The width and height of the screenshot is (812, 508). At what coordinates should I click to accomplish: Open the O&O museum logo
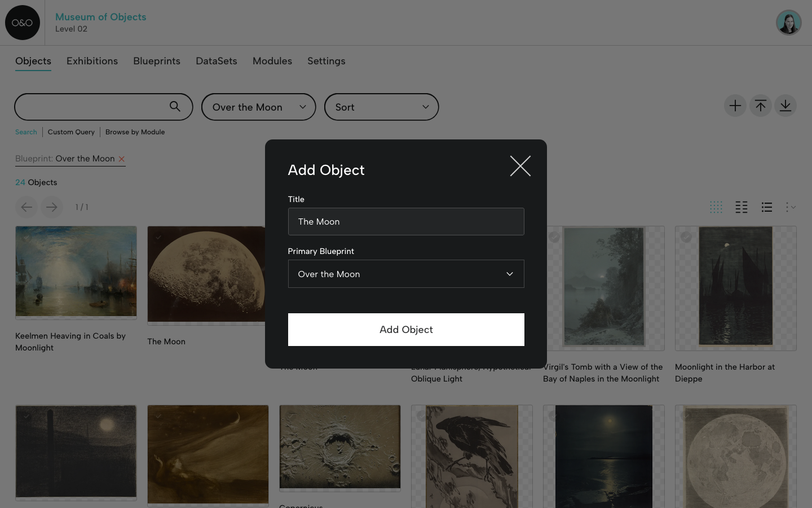[23, 23]
